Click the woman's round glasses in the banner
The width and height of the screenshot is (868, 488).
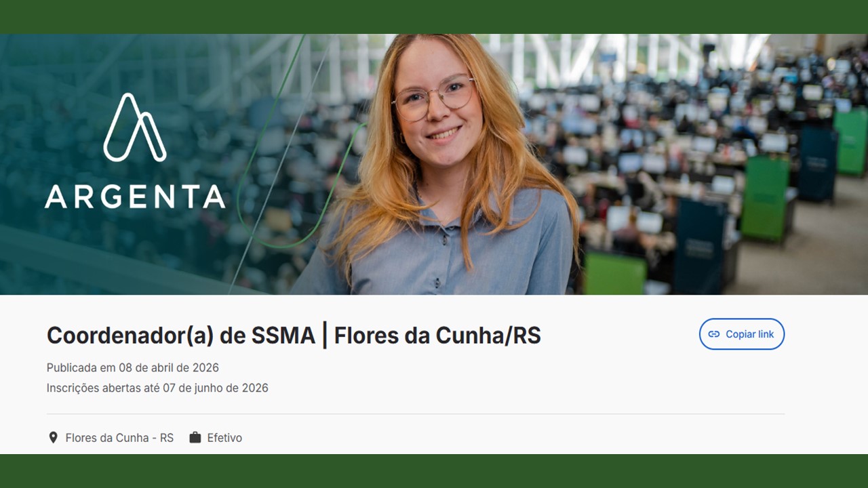[x=435, y=98]
